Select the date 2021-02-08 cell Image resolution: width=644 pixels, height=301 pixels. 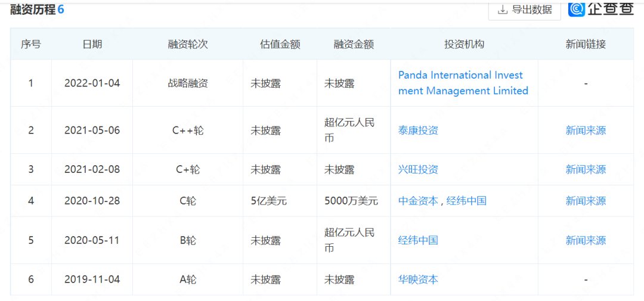point(92,170)
